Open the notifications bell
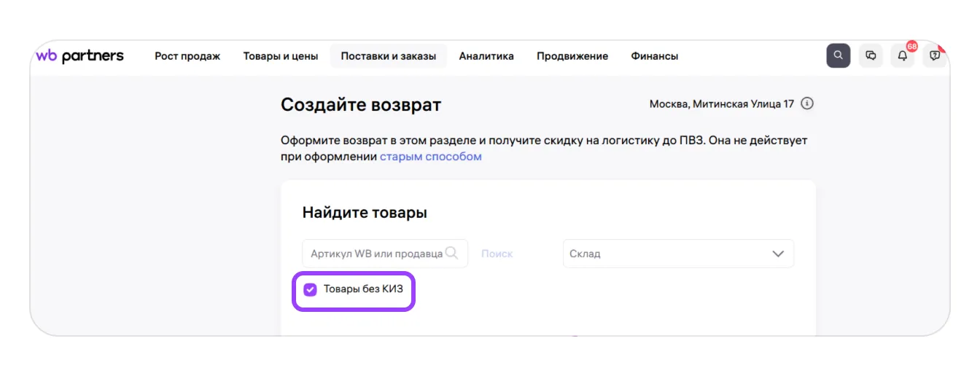This screenshot has width=980, height=376. (x=903, y=56)
